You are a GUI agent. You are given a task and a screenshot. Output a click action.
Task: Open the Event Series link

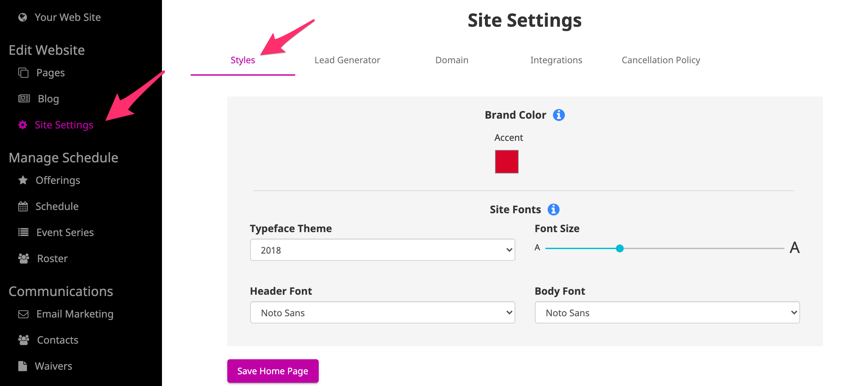65,232
